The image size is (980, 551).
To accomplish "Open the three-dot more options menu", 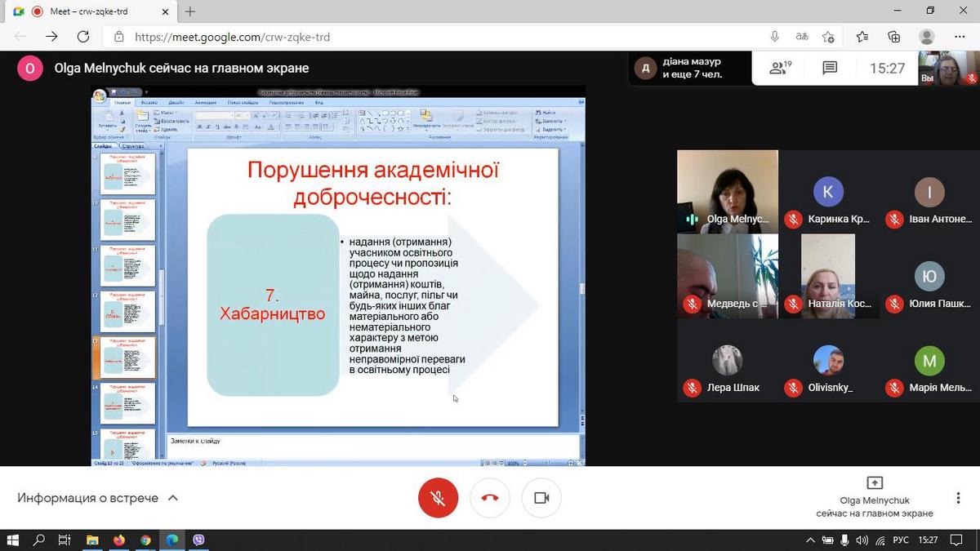I will click(x=958, y=498).
